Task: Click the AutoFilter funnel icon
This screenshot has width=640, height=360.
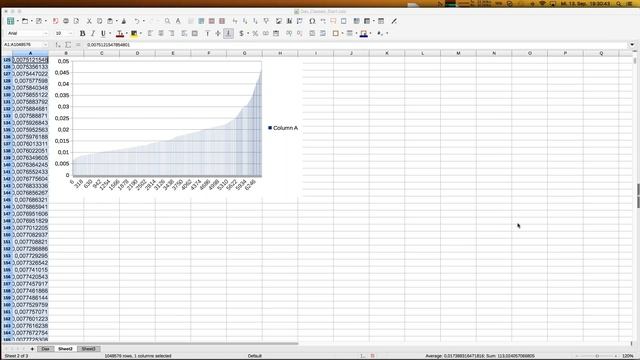Action: point(266,21)
